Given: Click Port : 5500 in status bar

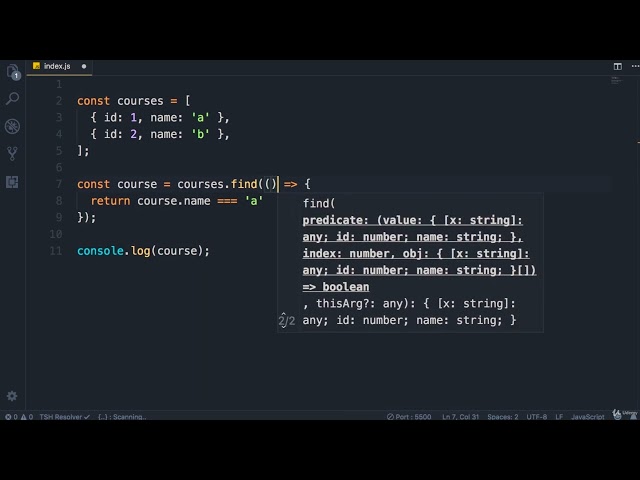Looking at the screenshot, I should 409,417.
